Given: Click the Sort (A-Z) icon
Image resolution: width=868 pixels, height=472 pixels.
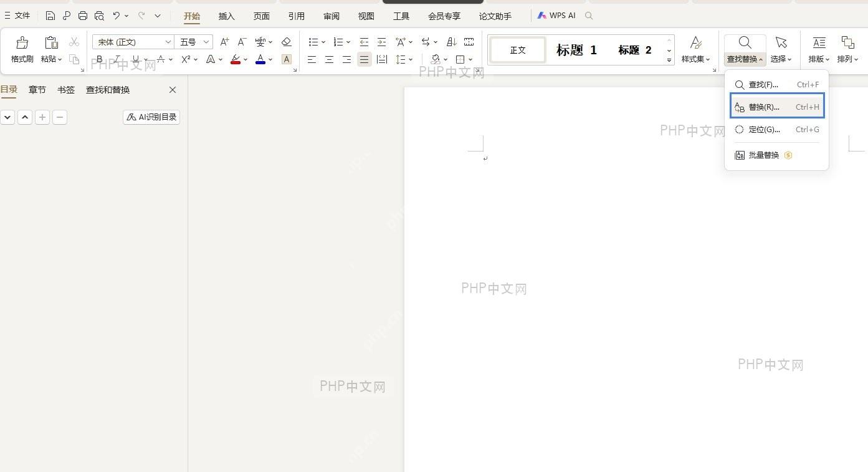Looking at the screenshot, I should 452,42.
